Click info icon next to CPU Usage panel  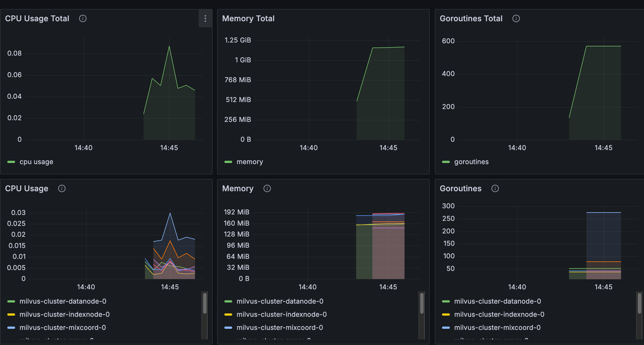(62, 188)
